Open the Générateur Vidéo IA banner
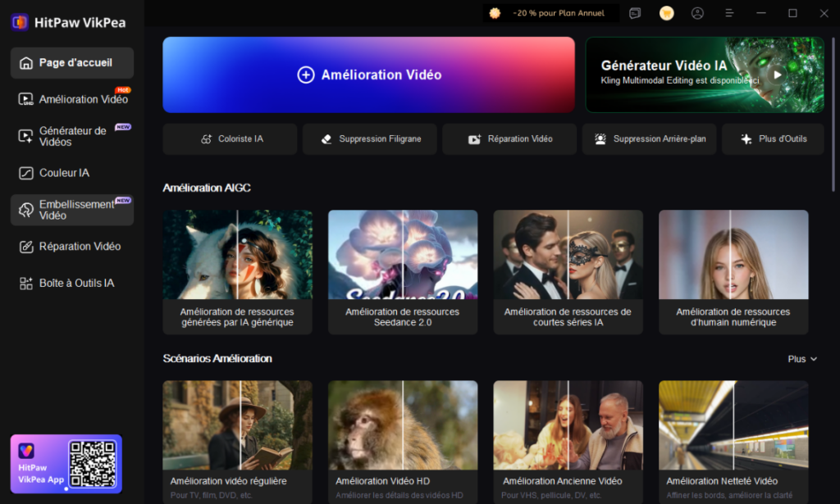Viewport: 840px width, 504px height. [x=705, y=75]
